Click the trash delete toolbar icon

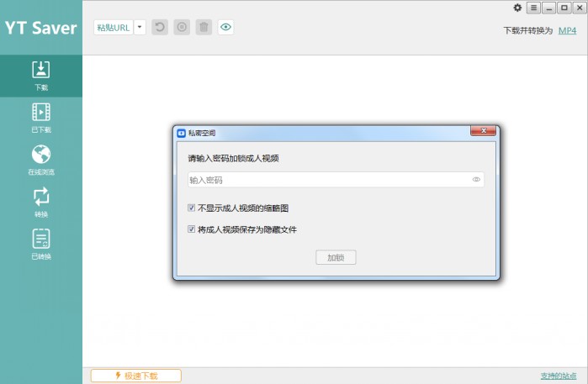click(x=204, y=28)
